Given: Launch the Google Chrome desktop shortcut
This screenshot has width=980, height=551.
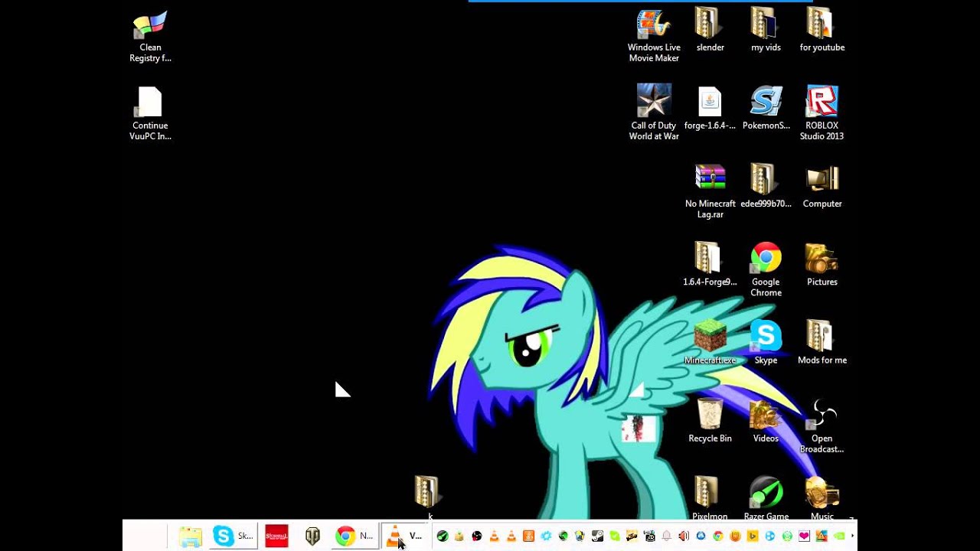Looking at the screenshot, I should [766, 269].
